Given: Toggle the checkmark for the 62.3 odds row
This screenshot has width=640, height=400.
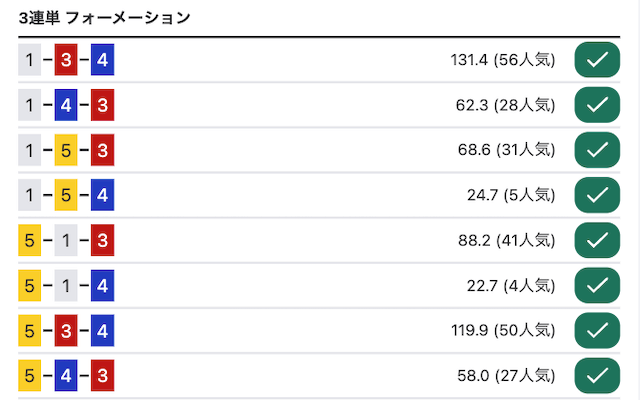Looking at the screenshot, I should [597, 105].
